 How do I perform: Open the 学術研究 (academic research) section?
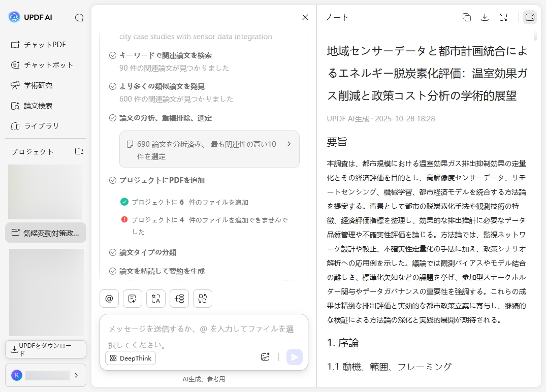[x=38, y=85]
